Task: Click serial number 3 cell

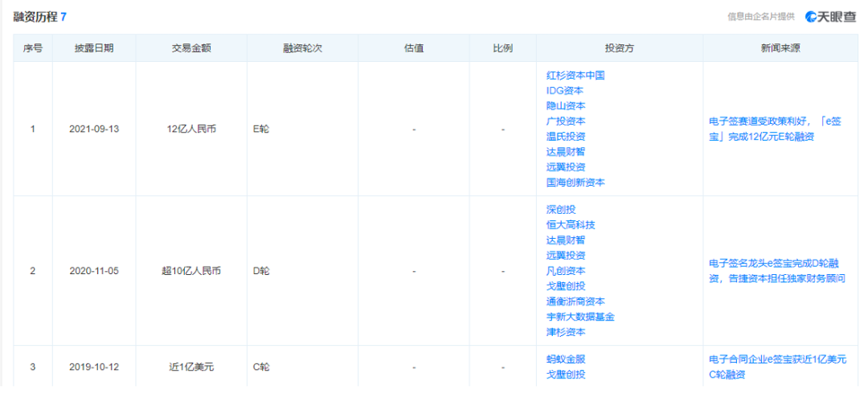Action: 33,367
